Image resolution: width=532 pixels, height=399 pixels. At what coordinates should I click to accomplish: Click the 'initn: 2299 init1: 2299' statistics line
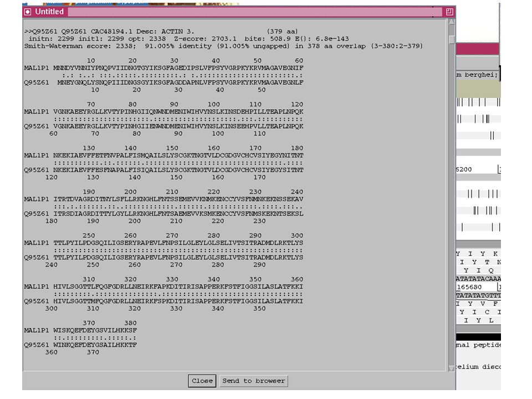point(188,39)
